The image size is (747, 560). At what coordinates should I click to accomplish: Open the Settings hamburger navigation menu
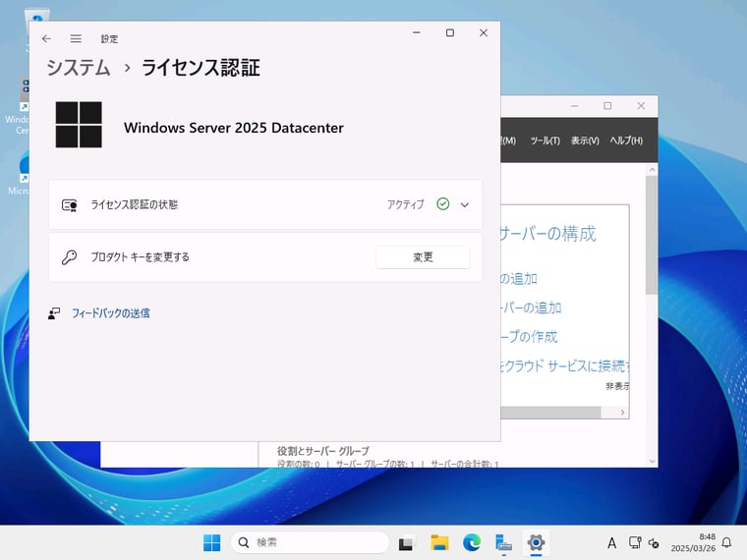pos(76,38)
